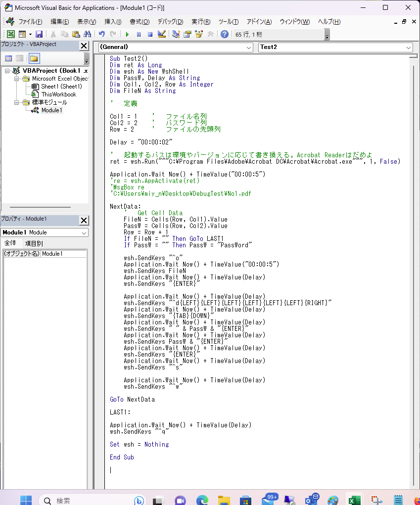Collapse the VBAProject (Book1) tree node
Screen dimensions: 420x505
[7, 71]
